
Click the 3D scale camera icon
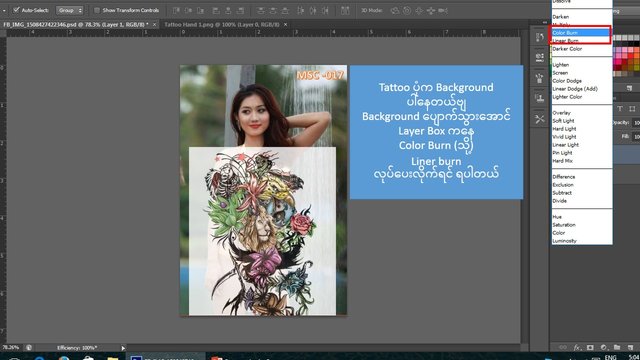click(443, 11)
